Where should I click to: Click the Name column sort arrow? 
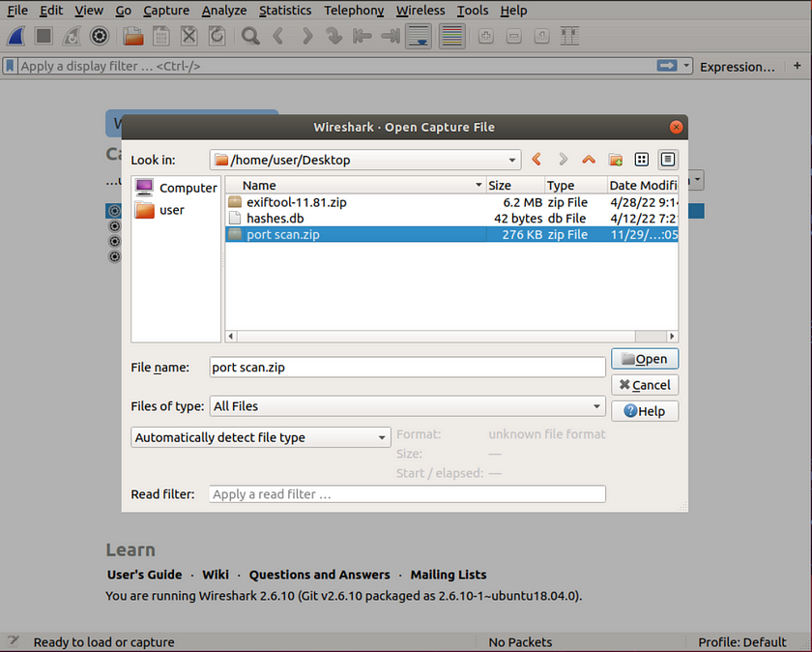pyautogui.click(x=478, y=185)
